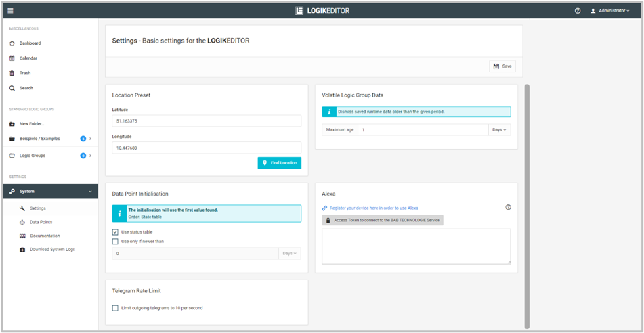
Task: Open Maximum age Days dropdown
Action: point(499,129)
